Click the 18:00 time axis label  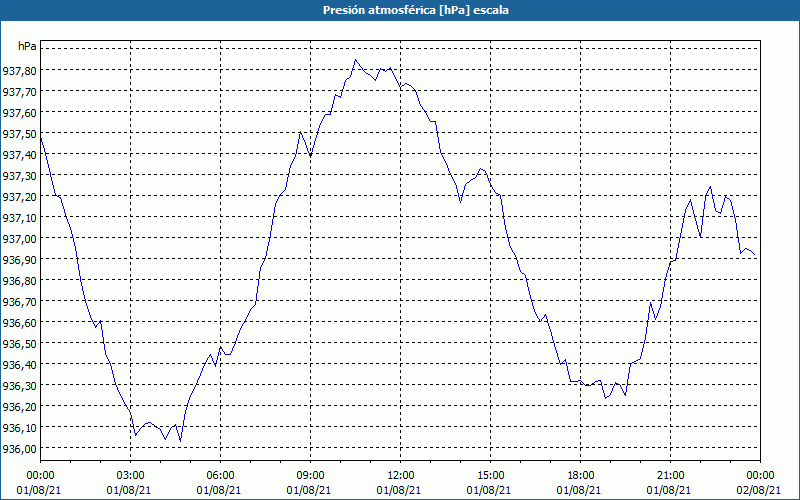coord(581,476)
